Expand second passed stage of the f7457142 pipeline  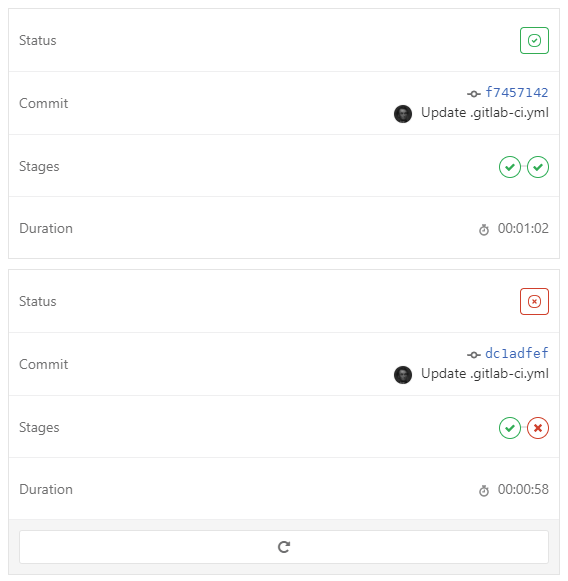(538, 167)
